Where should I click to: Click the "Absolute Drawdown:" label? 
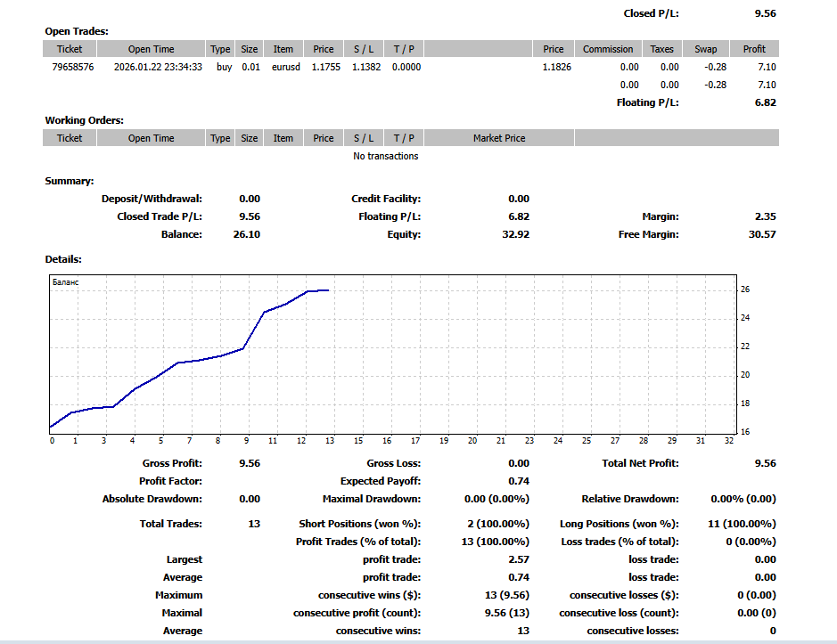coord(152,499)
